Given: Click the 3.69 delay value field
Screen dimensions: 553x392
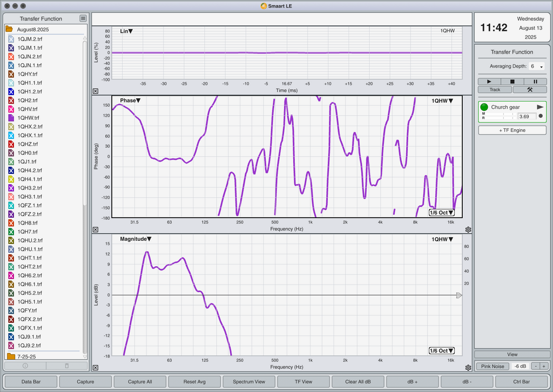Looking at the screenshot, I should (527, 116).
